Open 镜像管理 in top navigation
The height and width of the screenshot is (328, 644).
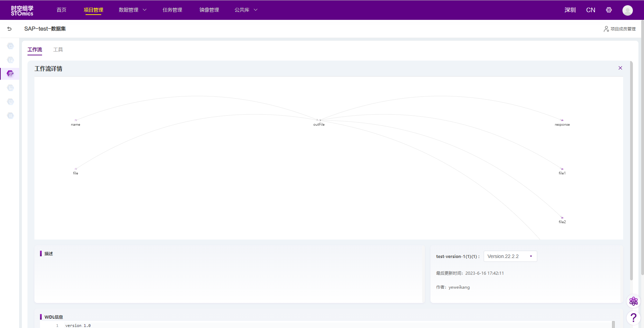209,10
